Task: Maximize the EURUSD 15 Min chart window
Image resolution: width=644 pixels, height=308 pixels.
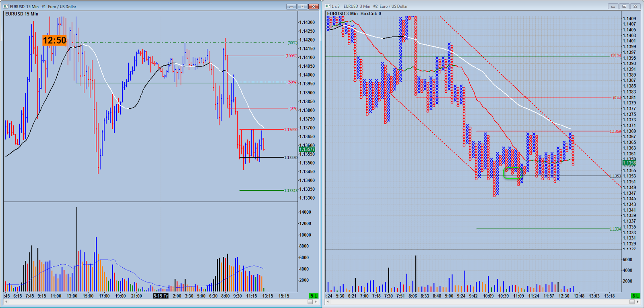Action: [302, 6]
